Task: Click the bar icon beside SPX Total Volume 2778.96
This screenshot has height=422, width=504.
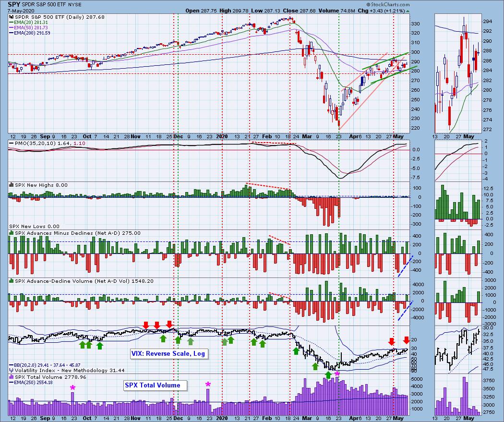Action: [11, 377]
